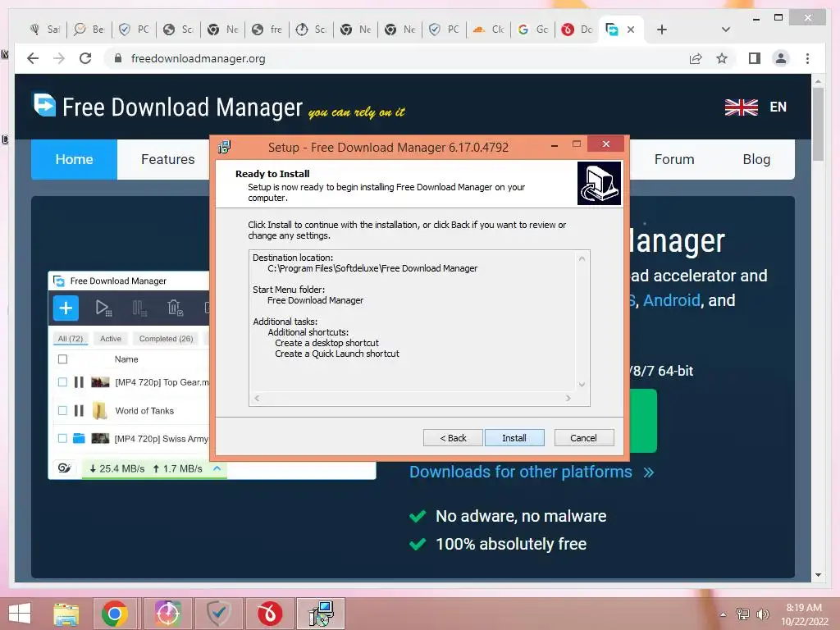Viewport: 840px width, 630px height.
Task: Click the installer setup icon in the taskbar
Action: pyautogui.click(x=321, y=614)
